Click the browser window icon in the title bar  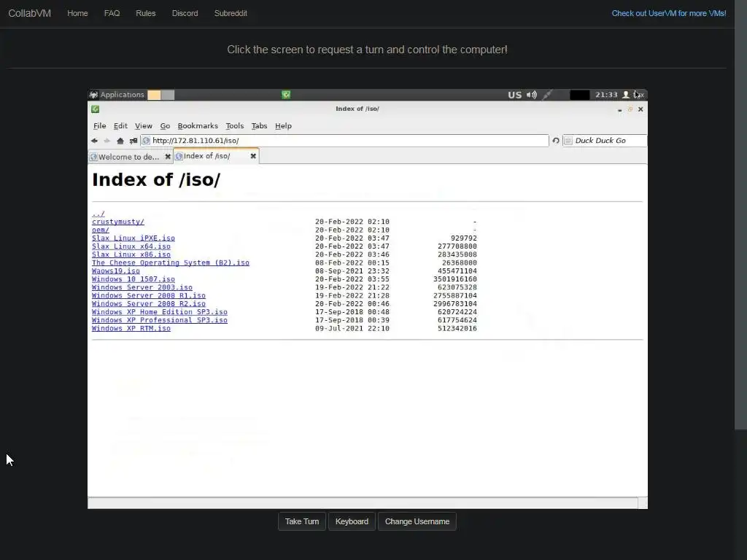96,109
